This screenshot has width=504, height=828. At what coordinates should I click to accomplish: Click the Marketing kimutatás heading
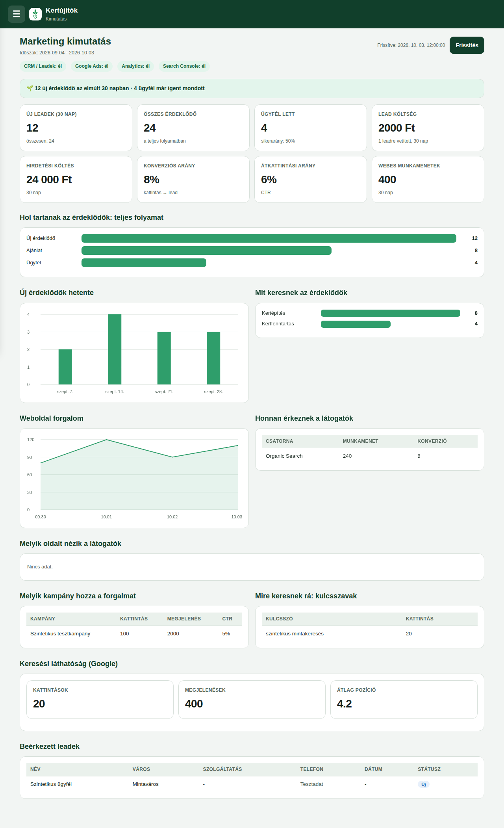(x=65, y=41)
